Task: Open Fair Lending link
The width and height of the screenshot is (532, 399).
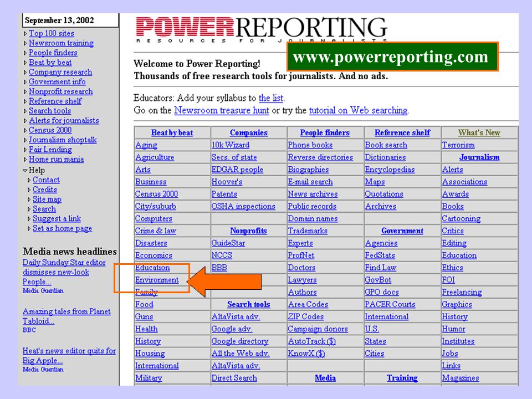Action: 50,150
